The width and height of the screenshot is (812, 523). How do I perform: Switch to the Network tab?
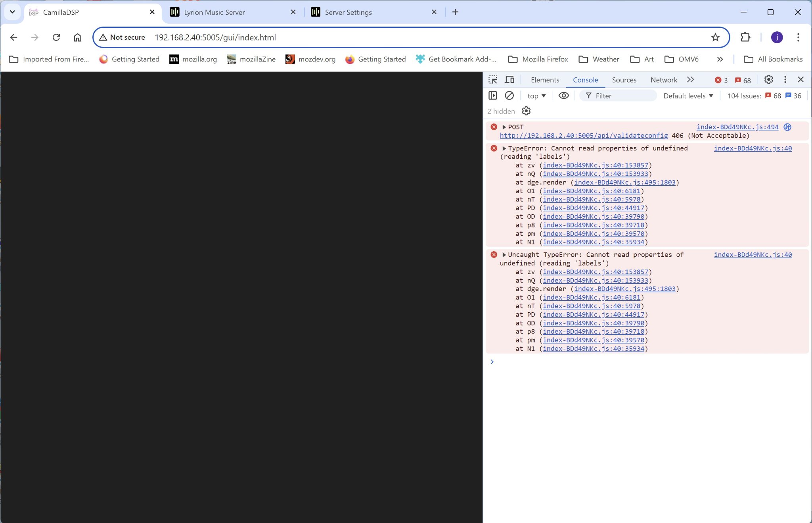click(664, 80)
